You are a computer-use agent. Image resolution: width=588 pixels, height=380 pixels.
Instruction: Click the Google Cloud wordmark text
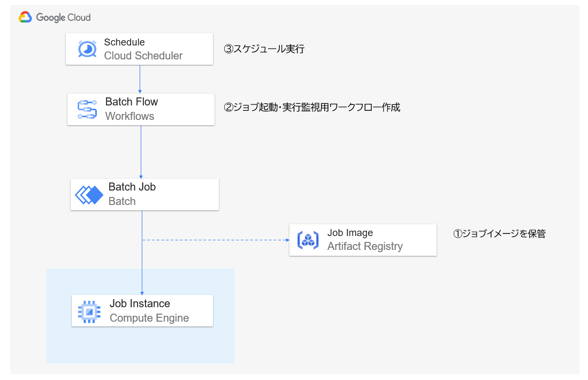point(63,17)
